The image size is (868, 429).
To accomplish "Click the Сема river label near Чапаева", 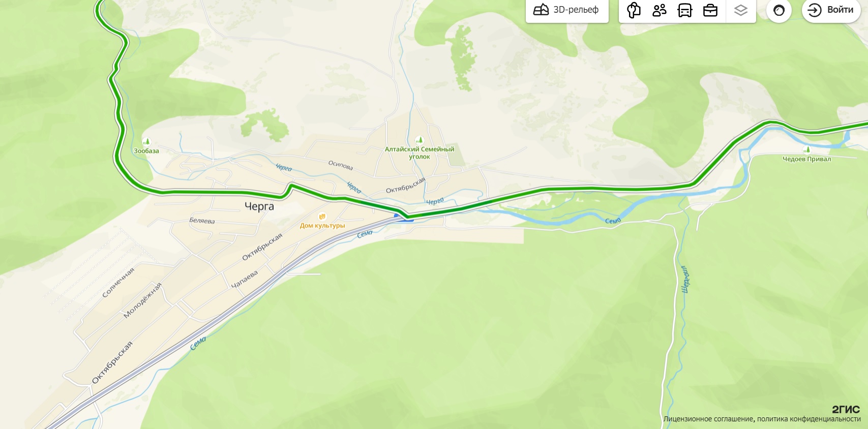I will click(365, 234).
